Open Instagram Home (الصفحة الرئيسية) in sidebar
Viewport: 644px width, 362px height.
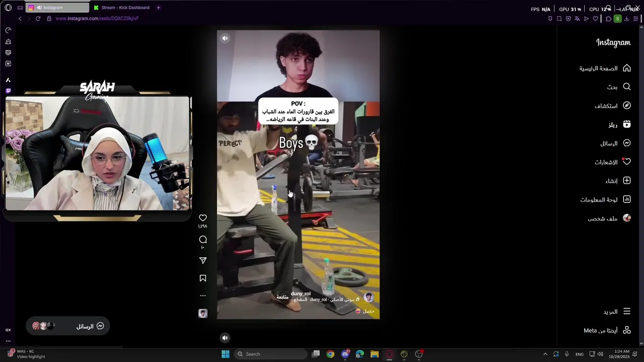point(605,68)
